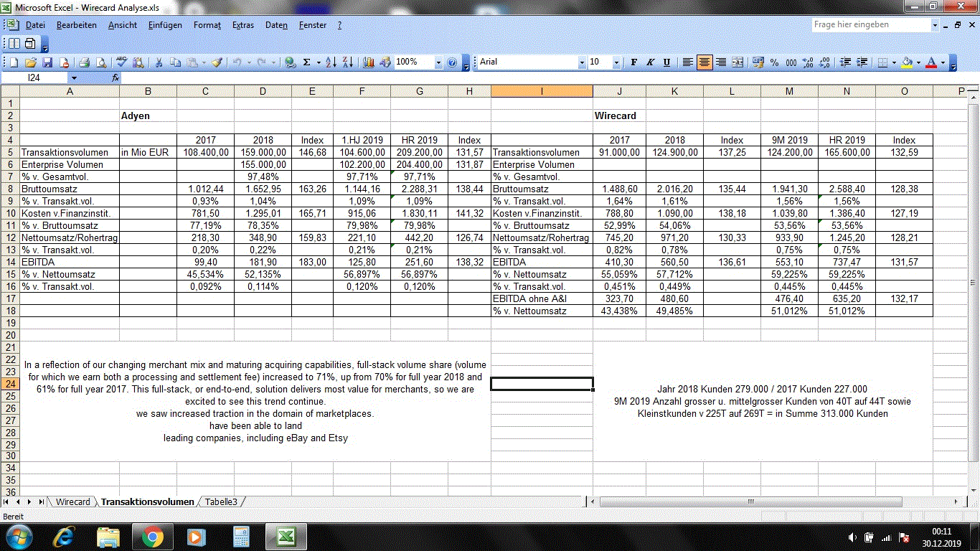Switch to the Wirecard sheet tab
The width and height of the screenshot is (980, 551).
click(x=73, y=501)
